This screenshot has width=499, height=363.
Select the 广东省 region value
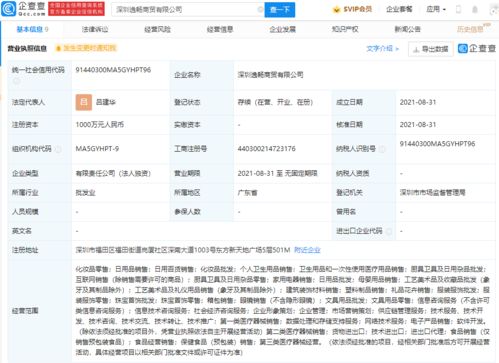click(247, 193)
